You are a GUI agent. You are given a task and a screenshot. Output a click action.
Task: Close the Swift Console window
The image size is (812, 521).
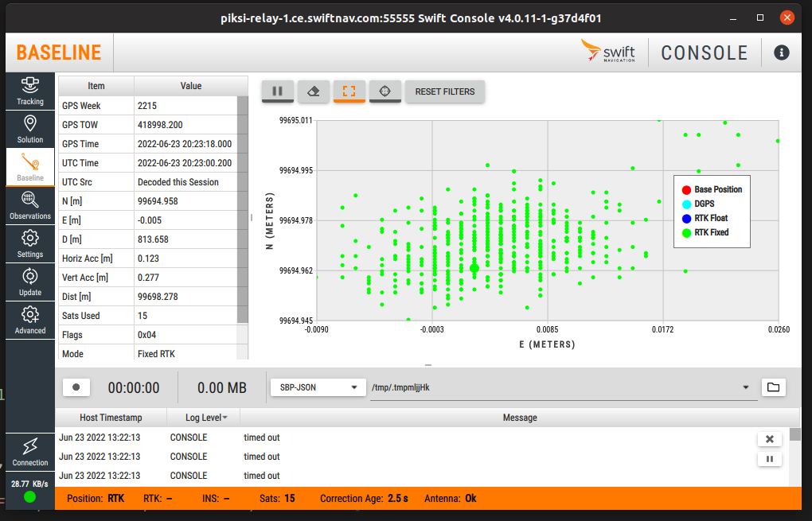pos(787,18)
